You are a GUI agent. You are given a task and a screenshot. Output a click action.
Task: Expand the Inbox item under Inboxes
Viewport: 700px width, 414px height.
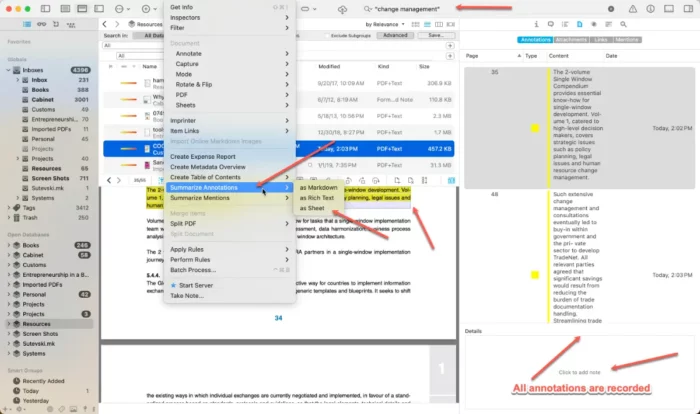tap(17, 80)
